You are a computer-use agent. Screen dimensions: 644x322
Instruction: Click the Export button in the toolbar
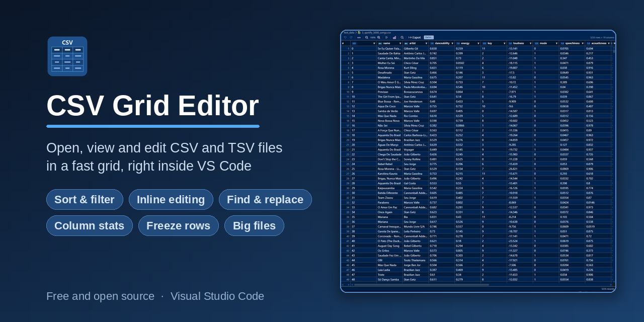[x=415, y=37]
